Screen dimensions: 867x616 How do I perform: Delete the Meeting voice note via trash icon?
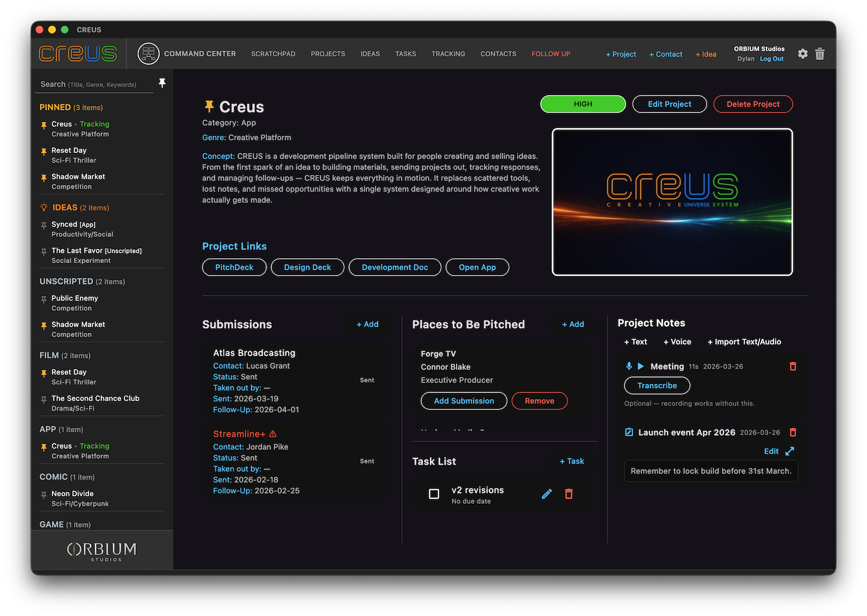coord(792,366)
